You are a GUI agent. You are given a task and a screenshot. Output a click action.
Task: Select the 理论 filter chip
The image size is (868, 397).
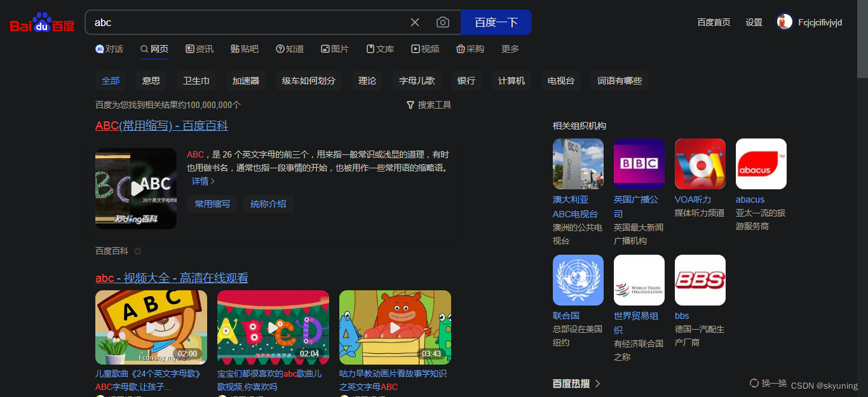[367, 81]
